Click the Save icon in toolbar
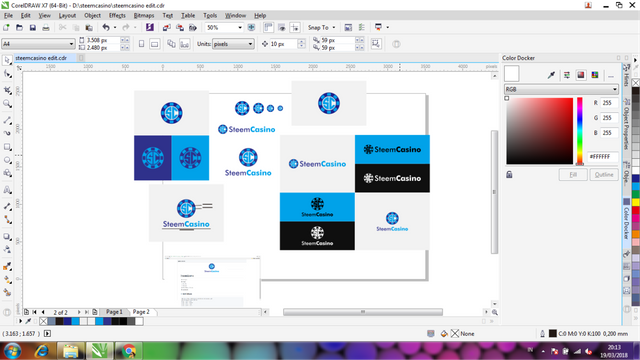 [x=32, y=27]
